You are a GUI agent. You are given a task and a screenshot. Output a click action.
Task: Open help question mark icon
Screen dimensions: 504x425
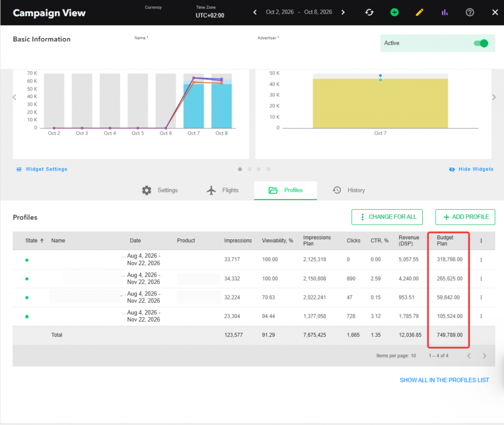470,12
